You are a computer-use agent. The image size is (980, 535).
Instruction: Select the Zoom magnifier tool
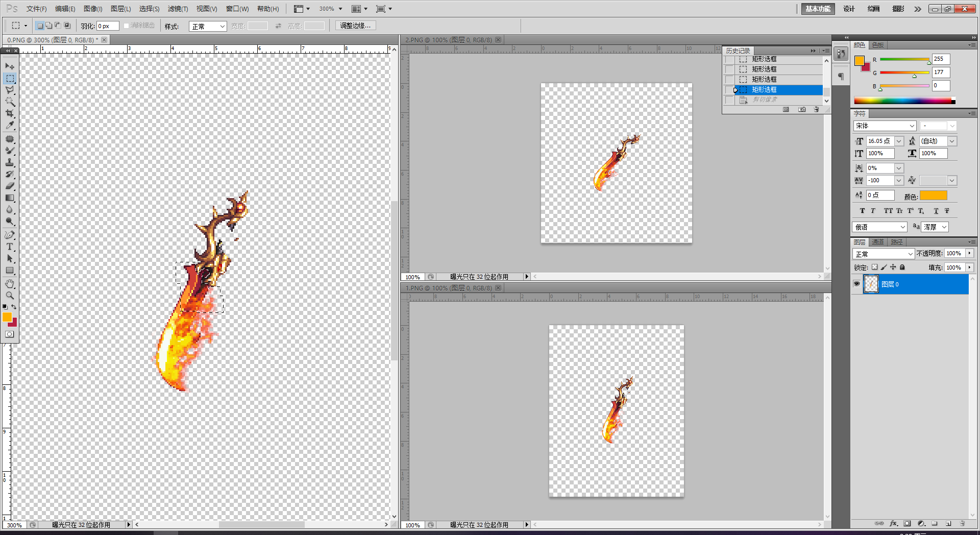tap(10, 296)
